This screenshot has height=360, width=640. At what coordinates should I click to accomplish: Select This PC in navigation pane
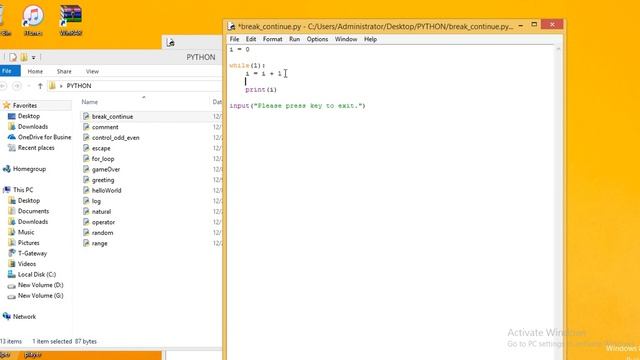pyautogui.click(x=23, y=190)
